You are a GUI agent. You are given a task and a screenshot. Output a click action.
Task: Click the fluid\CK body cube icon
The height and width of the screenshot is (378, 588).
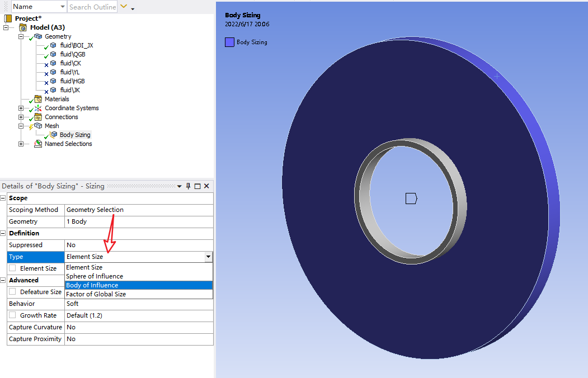pos(53,63)
